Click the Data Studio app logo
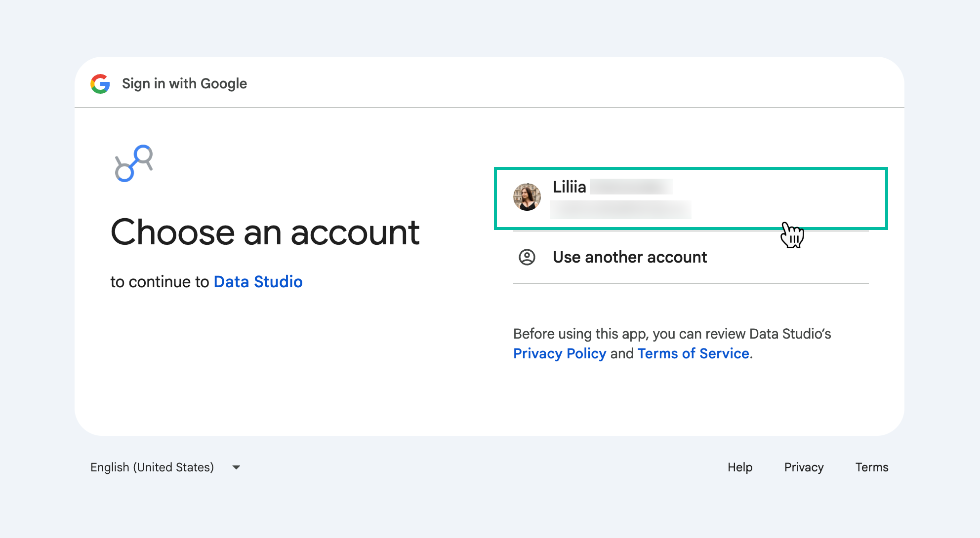This screenshot has height=538, width=980. tap(134, 163)
